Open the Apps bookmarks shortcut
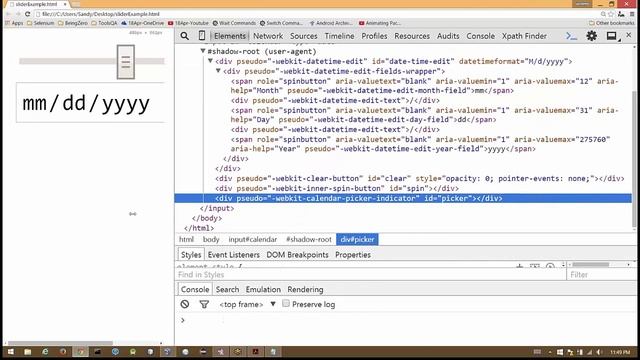 [14, 23]
